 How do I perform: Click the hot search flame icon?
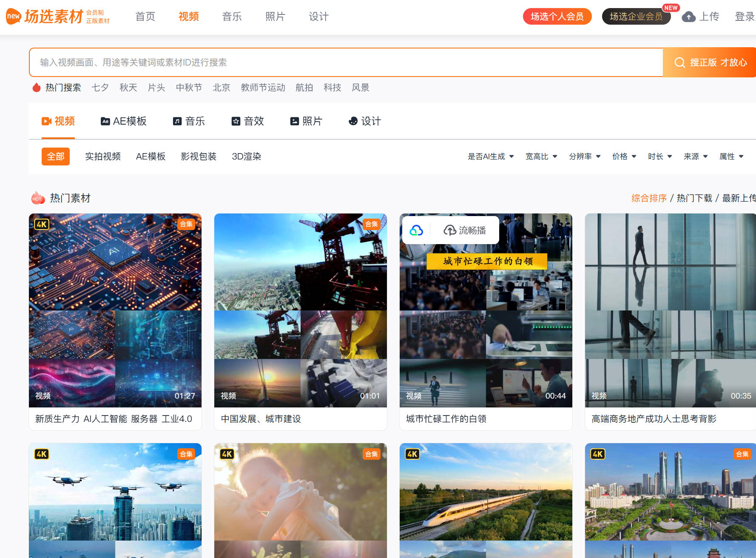tap(37, 88)
